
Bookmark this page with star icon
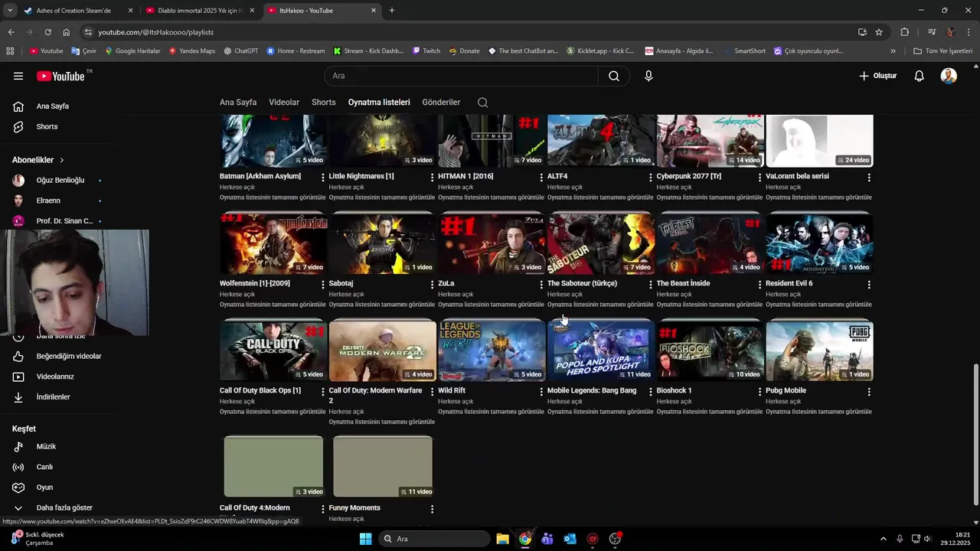(879, 32)
